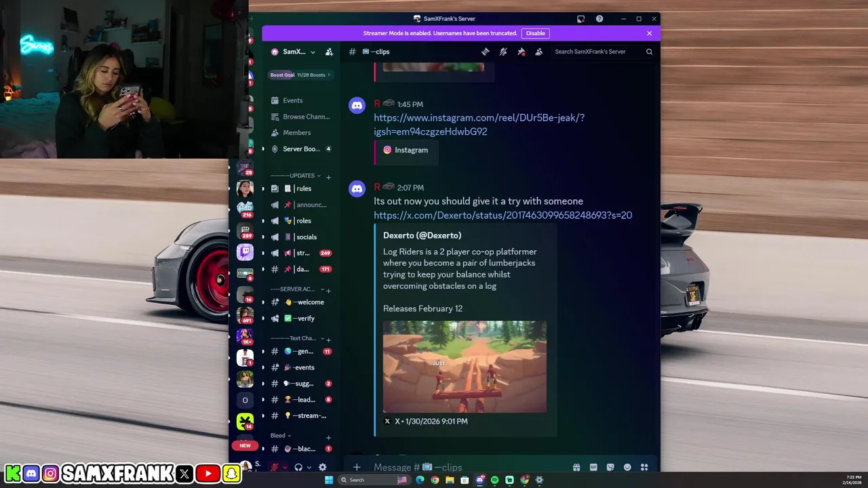This screenshot has width=868, height=488.
Task: Open the announcements channel
Action: click(301, 205)
